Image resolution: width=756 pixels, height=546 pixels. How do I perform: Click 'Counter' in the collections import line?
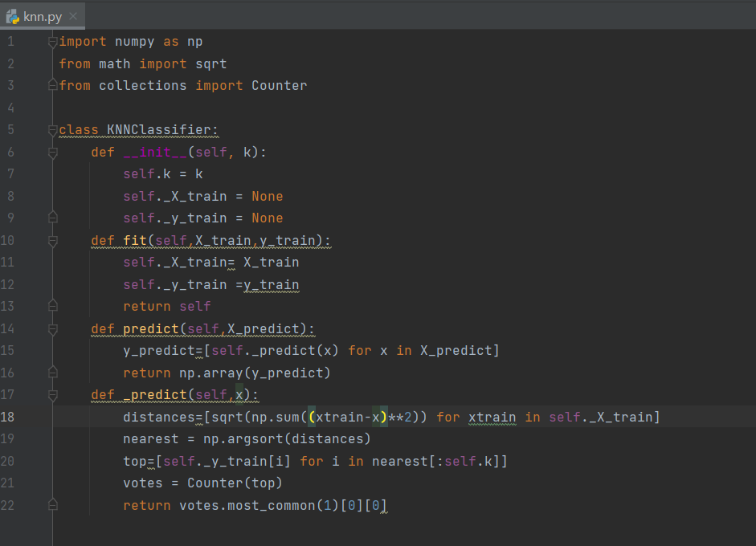click(x=279, y=86)
